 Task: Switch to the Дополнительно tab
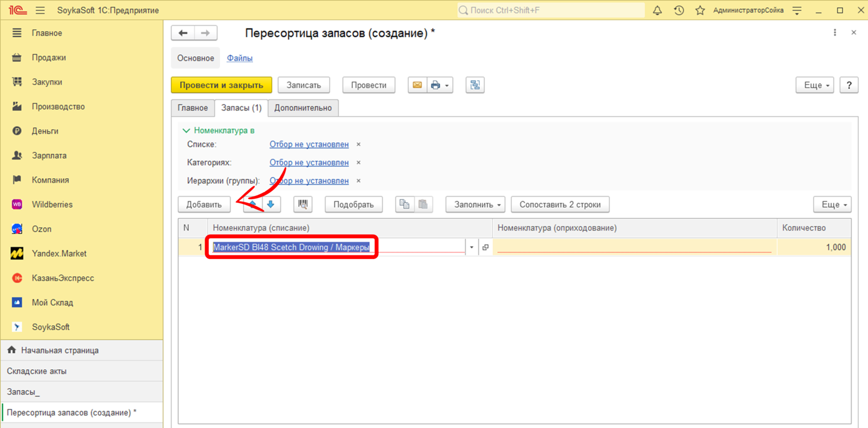click(303, 108)
